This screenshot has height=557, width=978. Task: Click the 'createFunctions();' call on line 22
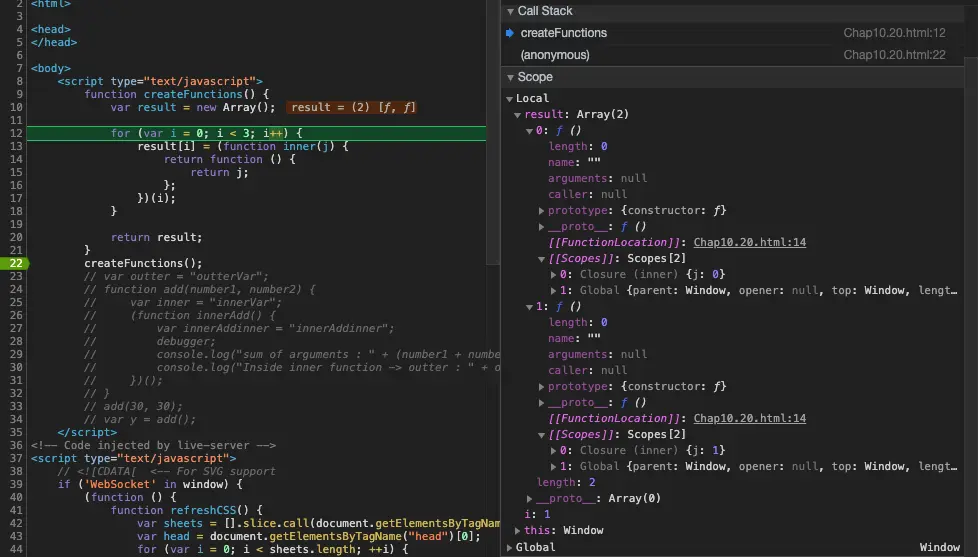[143, 263]
